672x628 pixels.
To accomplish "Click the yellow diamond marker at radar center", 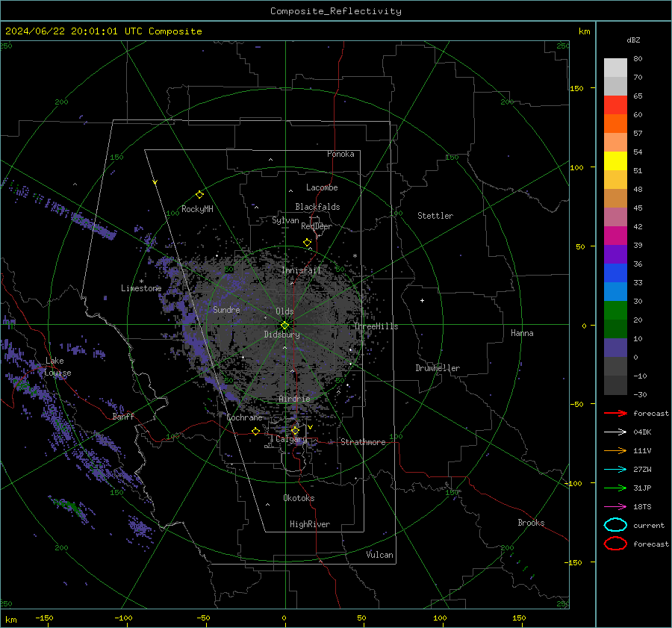I will [285, 325].
